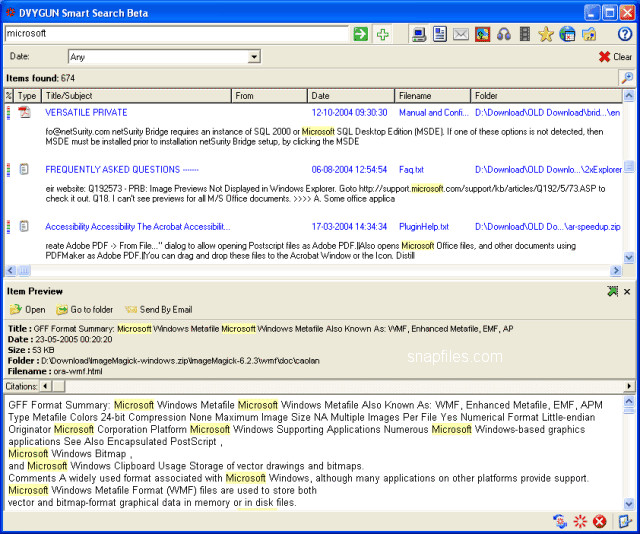The width and height of the screenshot is (640, 534).
Task: Click the next citation right arrow
Action: [629, 386]
